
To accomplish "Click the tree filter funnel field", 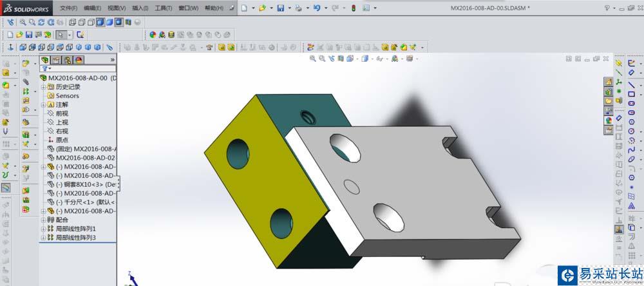I will [x=78, y=69].
